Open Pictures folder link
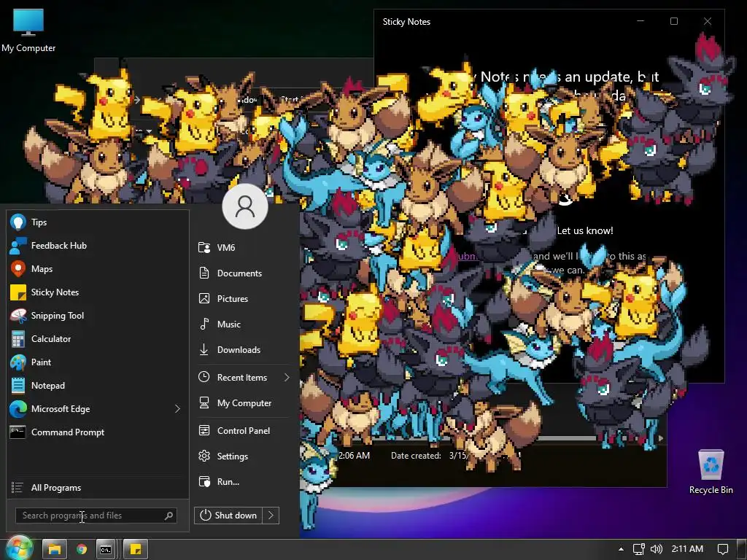The width and height of the screenshot is (747, 560). pos(244,298)
